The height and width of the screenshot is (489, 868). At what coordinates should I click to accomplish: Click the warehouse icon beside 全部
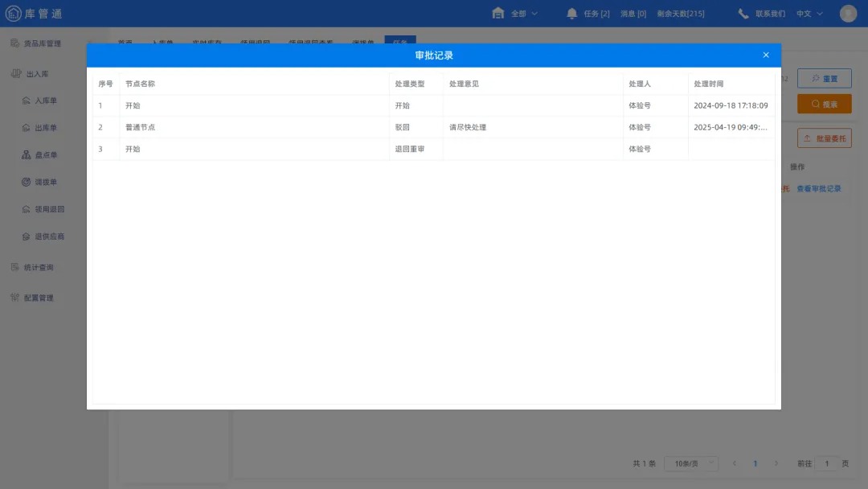coord(498,14)
